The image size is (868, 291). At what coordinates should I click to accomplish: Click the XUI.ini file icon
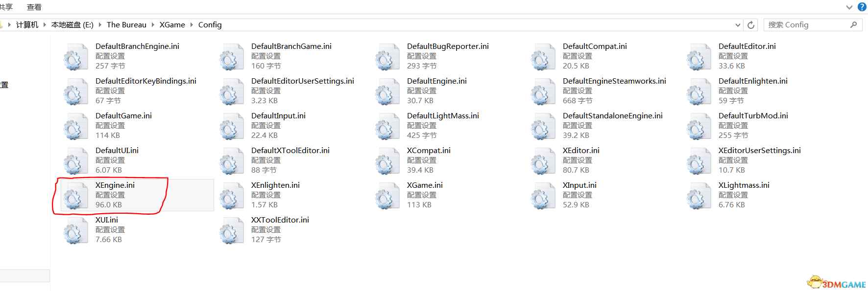click(75, 230)
